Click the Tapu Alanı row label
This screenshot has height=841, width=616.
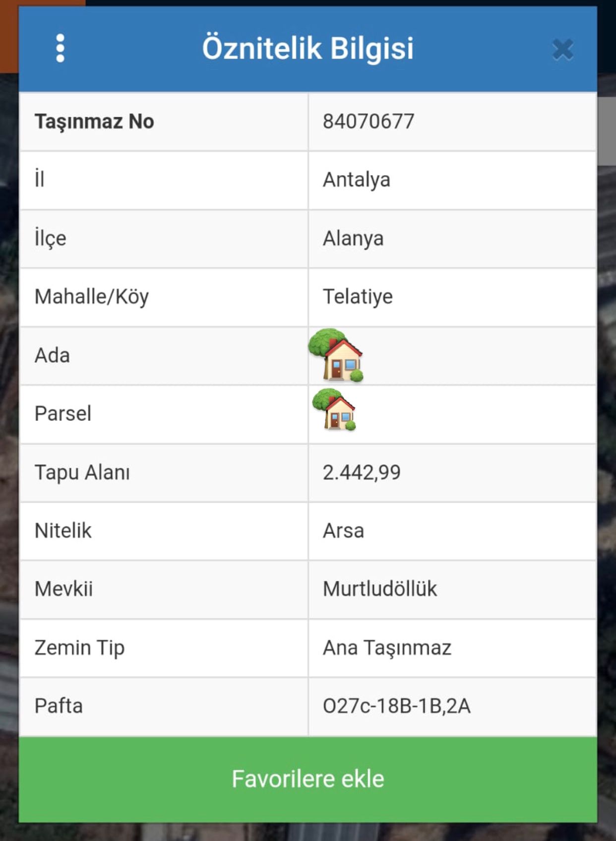[82, 472]
